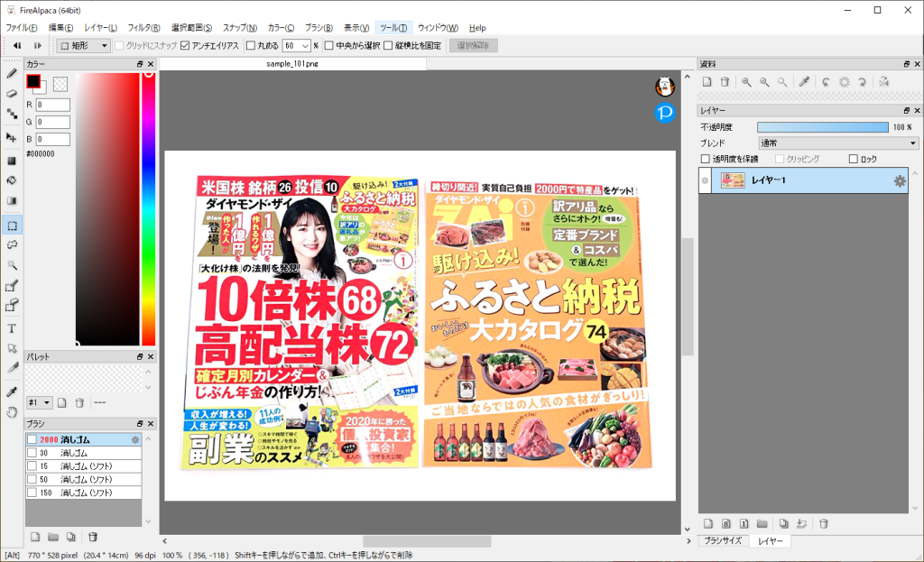Viewport: 924px width, 562px height.
Task: Select the Select Pen tool
Action: (12, 286)
